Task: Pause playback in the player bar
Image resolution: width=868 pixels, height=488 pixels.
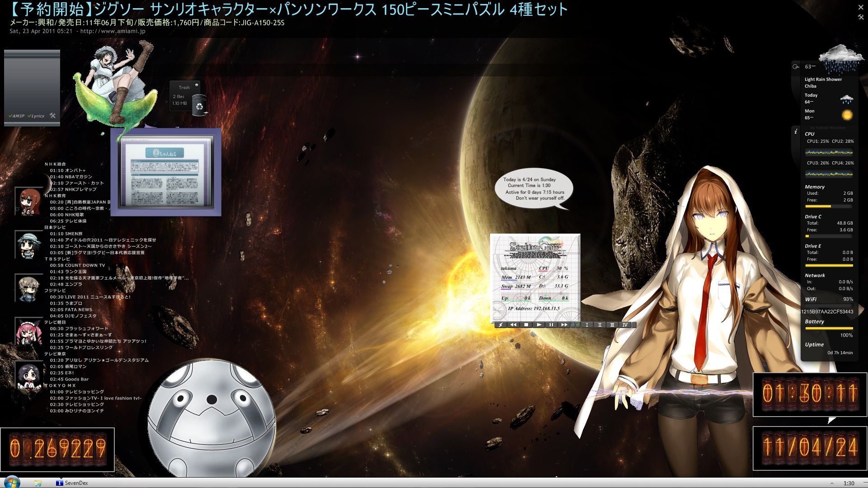Action: (x=551, y=325)
